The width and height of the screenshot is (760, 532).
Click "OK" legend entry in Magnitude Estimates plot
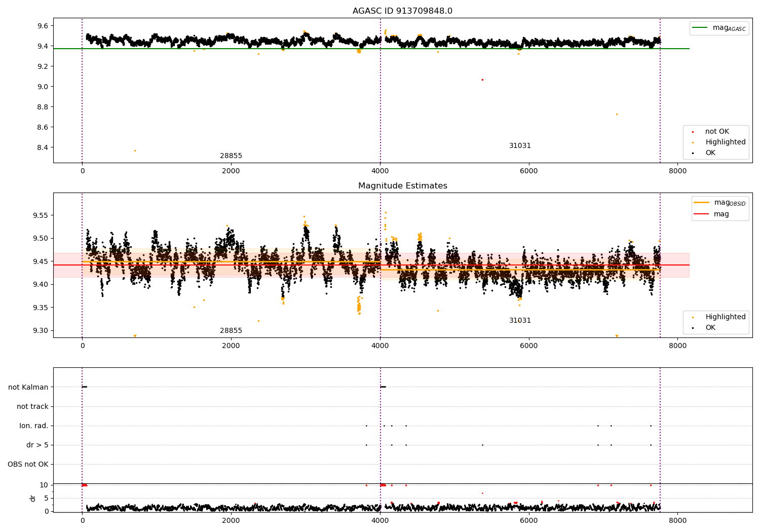(x=703, y=328)
